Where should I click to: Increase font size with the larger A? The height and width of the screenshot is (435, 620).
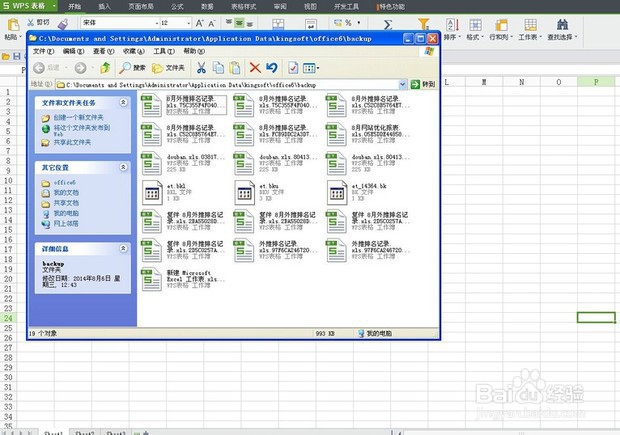point(200,23)
